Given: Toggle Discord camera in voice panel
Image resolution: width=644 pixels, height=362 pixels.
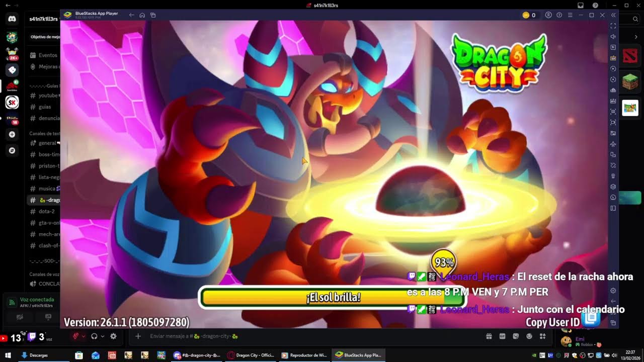Looking at the screenshot, I should [20, 317].
